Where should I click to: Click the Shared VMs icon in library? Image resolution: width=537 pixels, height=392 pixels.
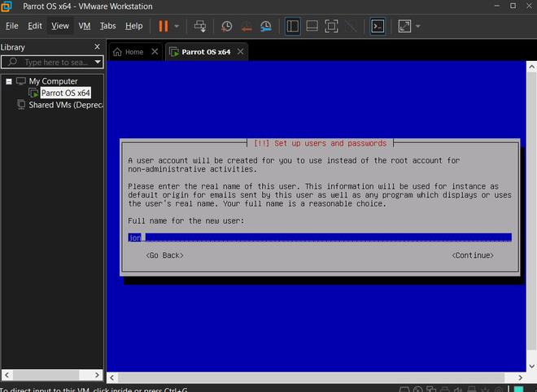pos(21,104)
